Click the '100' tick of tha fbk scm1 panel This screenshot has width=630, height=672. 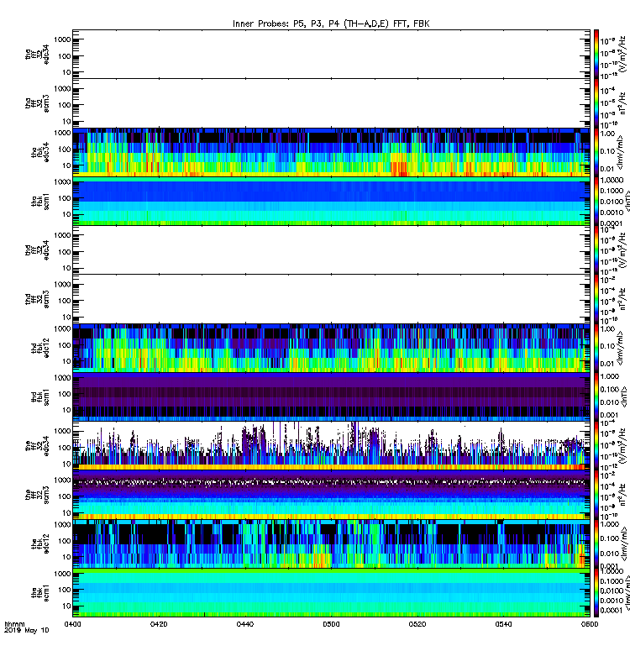click(x=65, y=198)
